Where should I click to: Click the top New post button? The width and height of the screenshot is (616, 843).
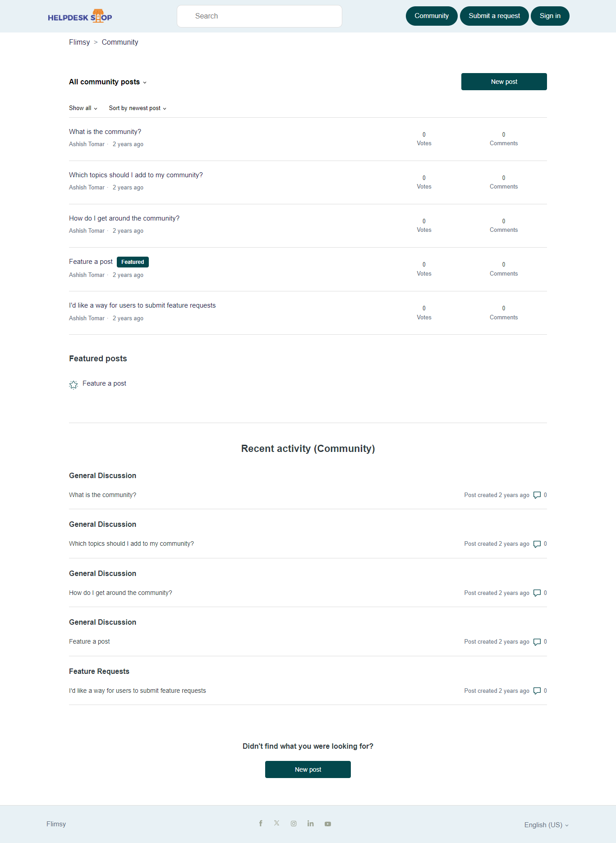coord(504,82)
